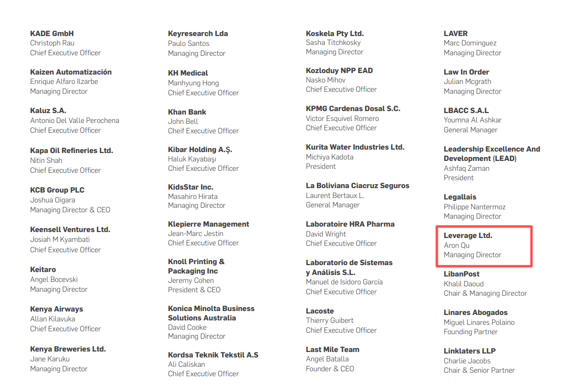Select the Kenya Breweries Ltd. heading

68,349
